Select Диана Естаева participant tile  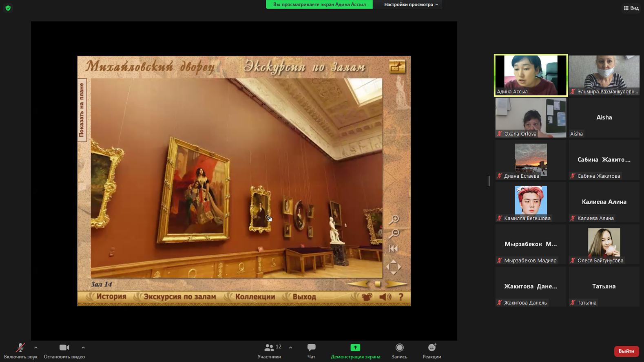tap(531, 160)
